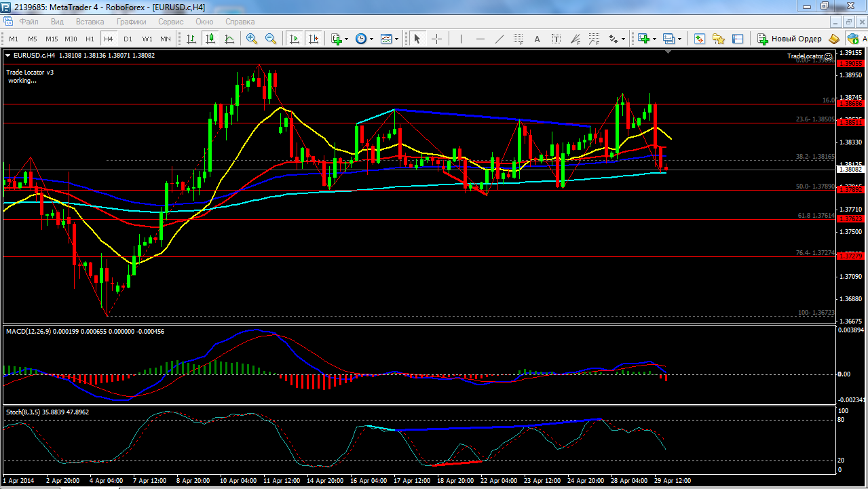868x489 pixels.
Task: Click the Trade Locator v3 label
Action: click(30, 72)
